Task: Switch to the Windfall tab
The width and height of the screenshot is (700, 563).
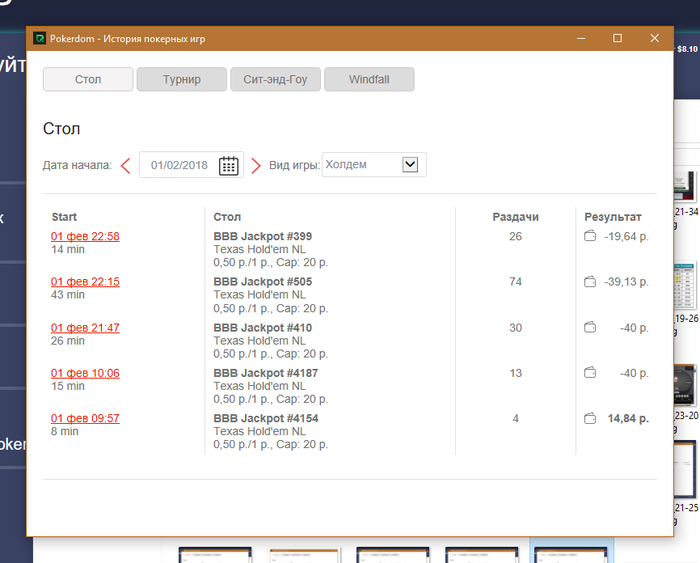Action: (369, 79)
